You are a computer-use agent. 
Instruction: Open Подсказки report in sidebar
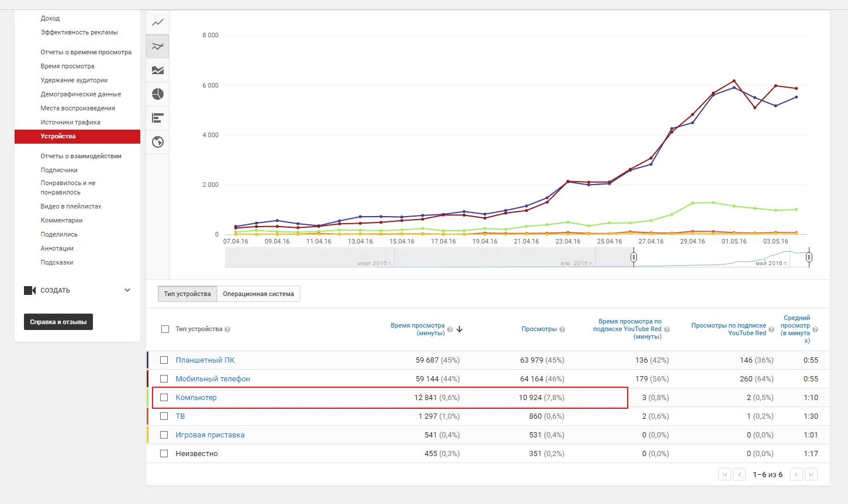tap(57, 263)
